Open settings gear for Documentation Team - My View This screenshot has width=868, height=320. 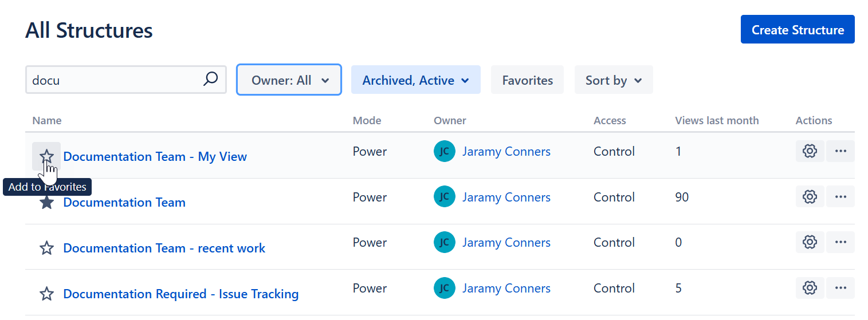[810, 151]
